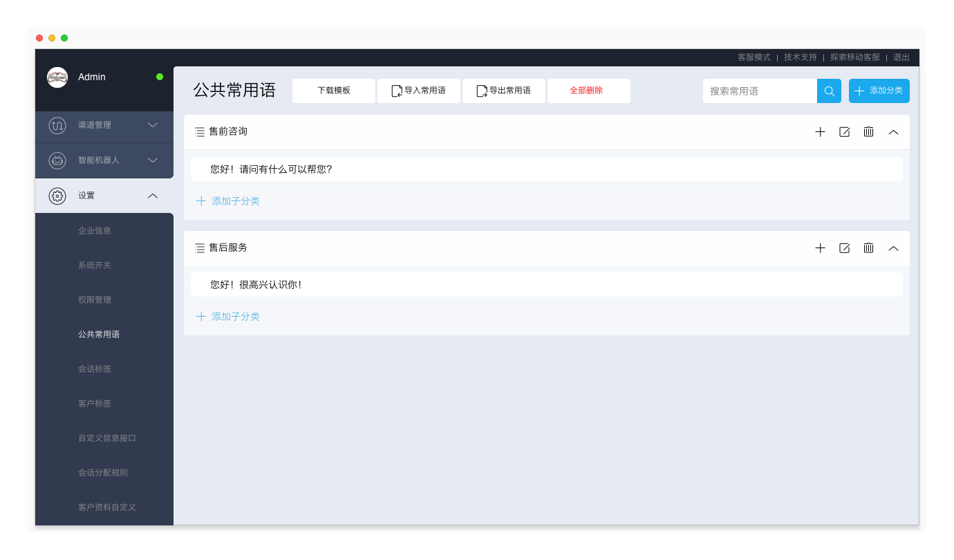
Task: Open 会话标签 settings page
Action: pyautogui.click(x=95, y=369)
